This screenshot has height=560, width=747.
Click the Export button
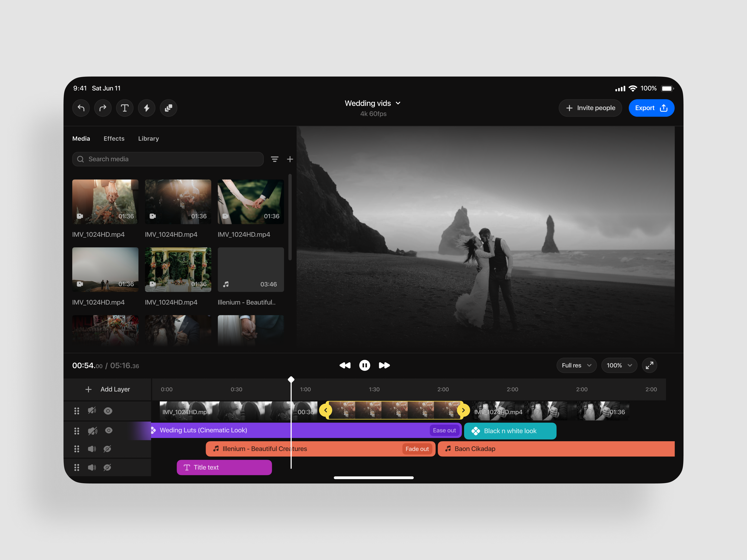tap(652, 108)
